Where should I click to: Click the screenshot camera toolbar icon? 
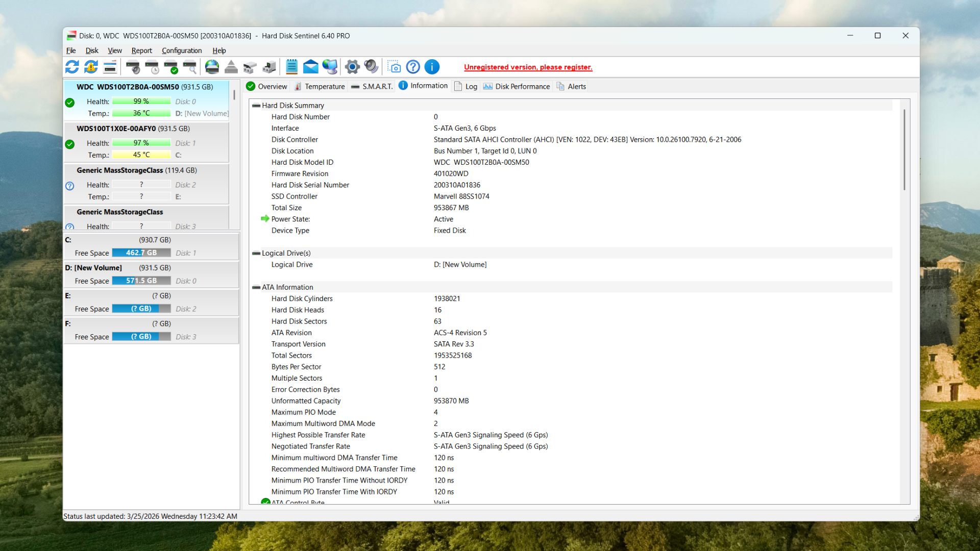pyautogui.click(x=394, y=67)
